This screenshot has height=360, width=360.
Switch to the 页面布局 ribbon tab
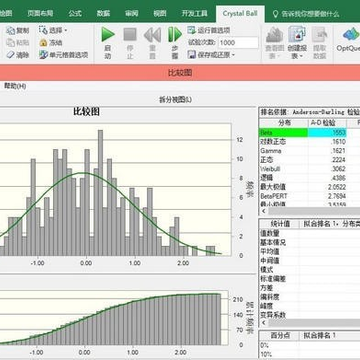40,13
